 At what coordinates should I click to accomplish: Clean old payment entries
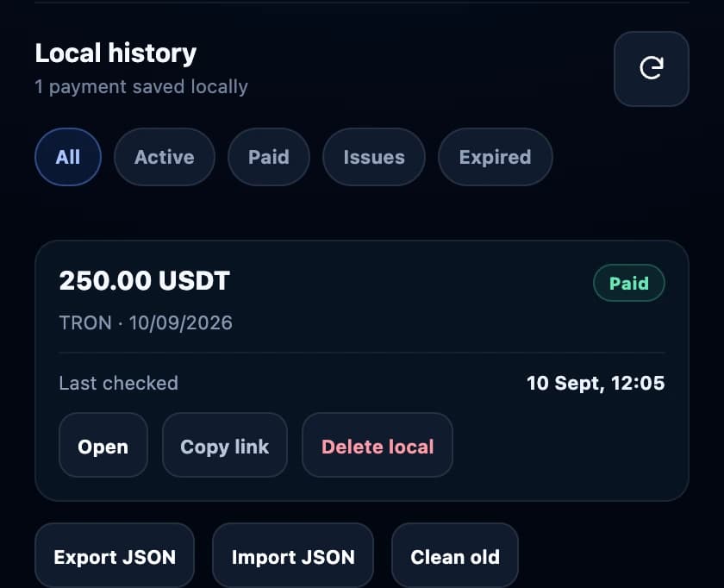pos(455,556)
